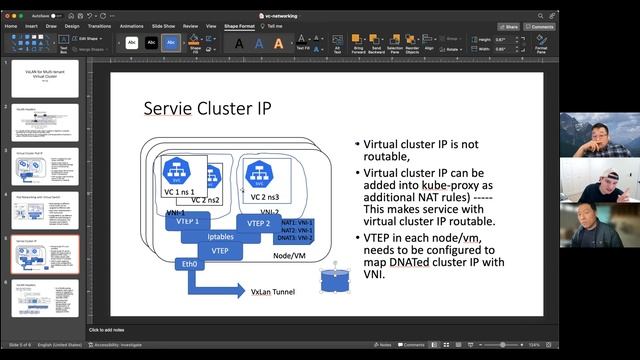The height and width of the screenshot is (360, 640).
Task: Open the Selection Pane
Action: pos(395,44)
